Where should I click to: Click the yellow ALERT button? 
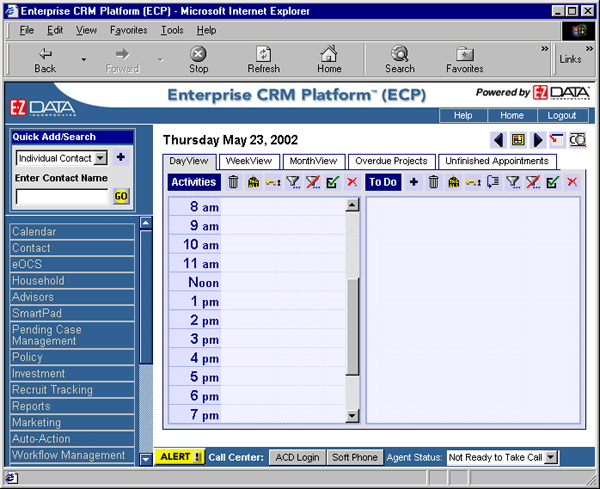[180, 457]
